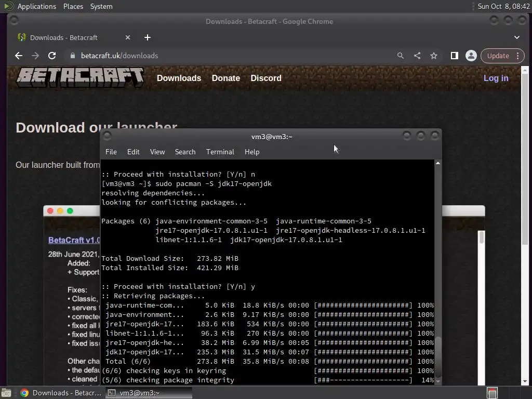The height and width of the screenshot is (399, 532).
Task: Click the Chrome forward arrow
Action: pos(35,56)
